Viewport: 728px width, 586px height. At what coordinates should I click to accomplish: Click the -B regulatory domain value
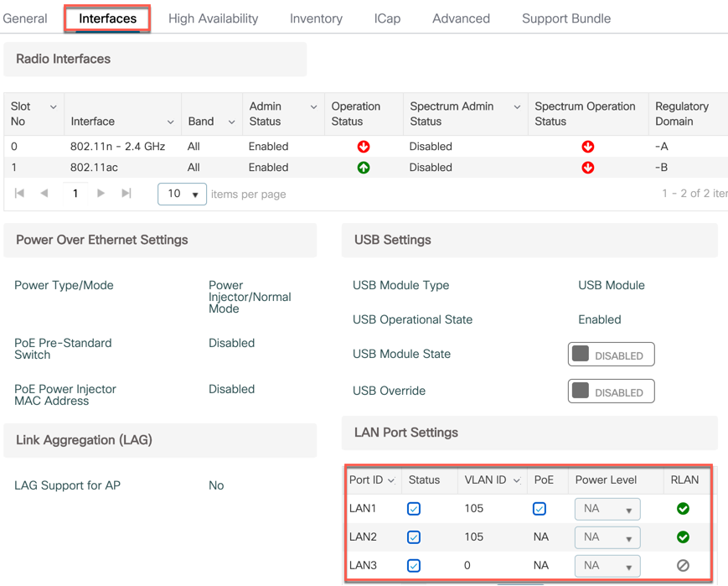[661, 168]
